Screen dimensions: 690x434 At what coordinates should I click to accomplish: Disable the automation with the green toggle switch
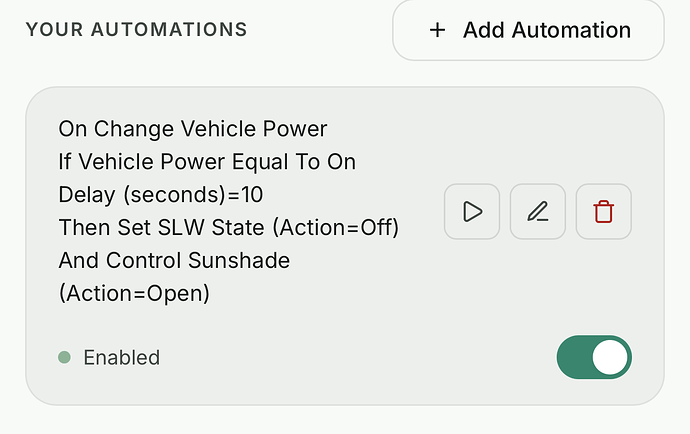point(594,357)
